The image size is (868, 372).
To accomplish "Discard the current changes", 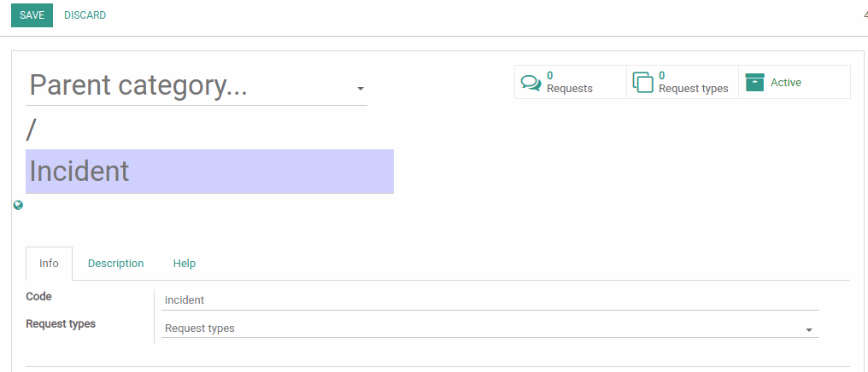I will [x=85, y=15].
